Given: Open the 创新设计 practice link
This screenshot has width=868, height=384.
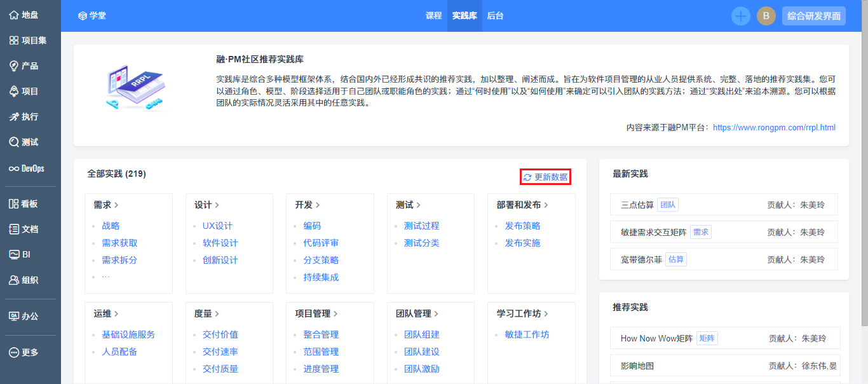Looking at the screenshot, I should click(220, 260).
